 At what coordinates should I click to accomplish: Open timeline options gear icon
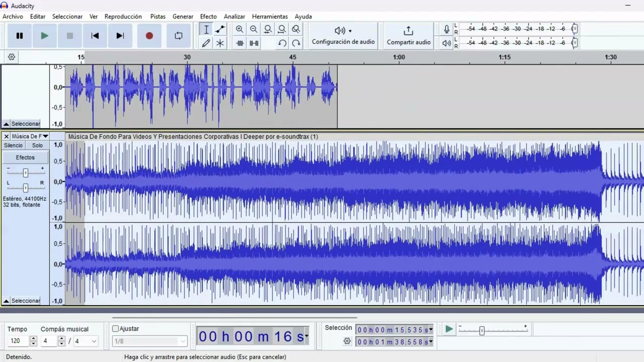12,57
